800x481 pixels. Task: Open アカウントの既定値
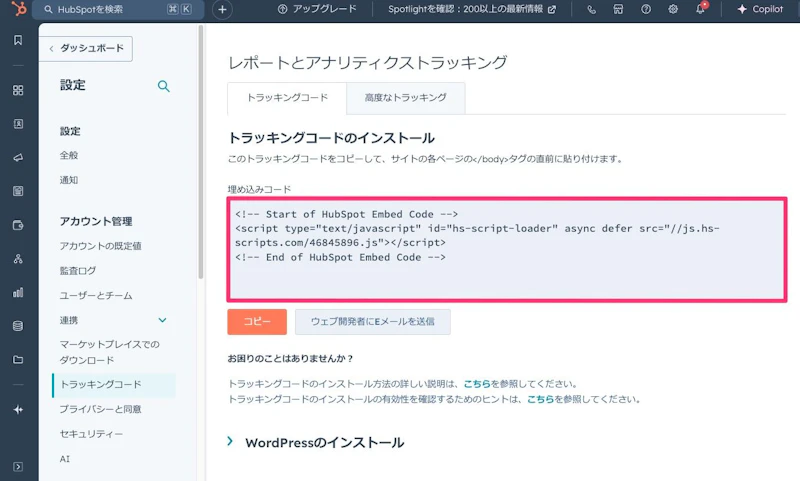click(x=101, y=246)
